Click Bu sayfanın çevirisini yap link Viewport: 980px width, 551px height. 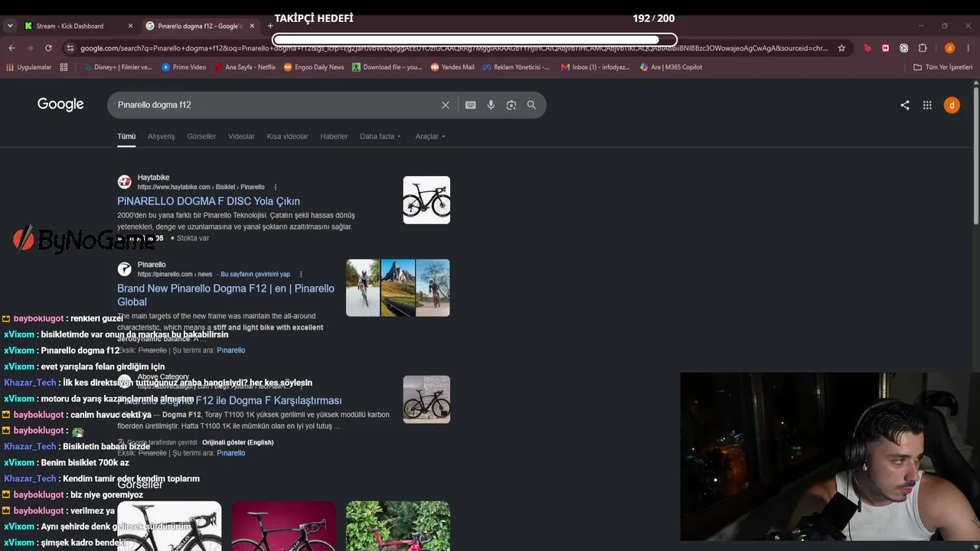click(256, 274)
